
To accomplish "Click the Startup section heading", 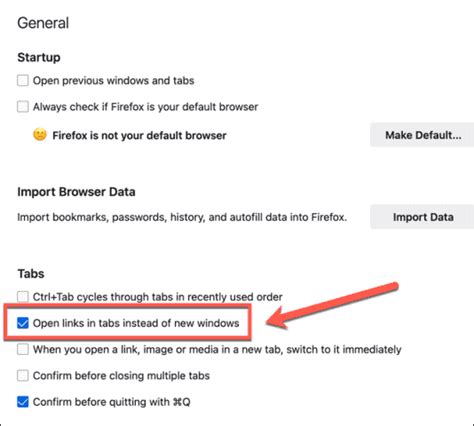I will click(x=39, y=57).
